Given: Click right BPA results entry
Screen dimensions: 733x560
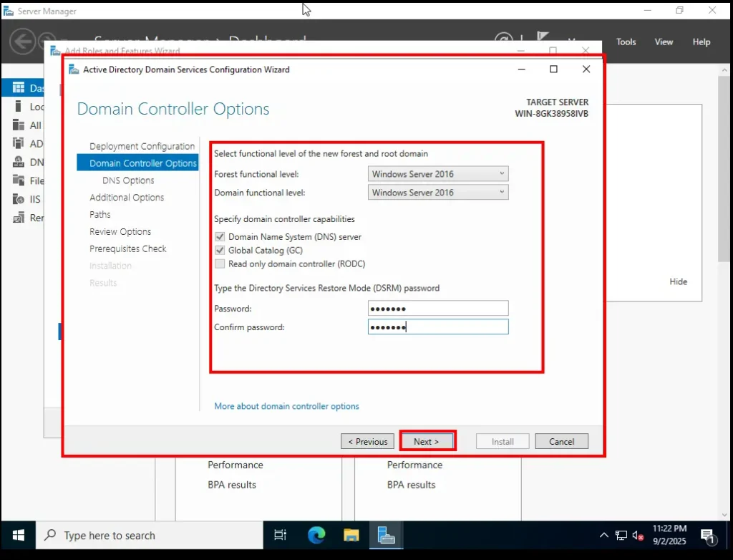Looking at the screenshot, I should coord(411,485).
